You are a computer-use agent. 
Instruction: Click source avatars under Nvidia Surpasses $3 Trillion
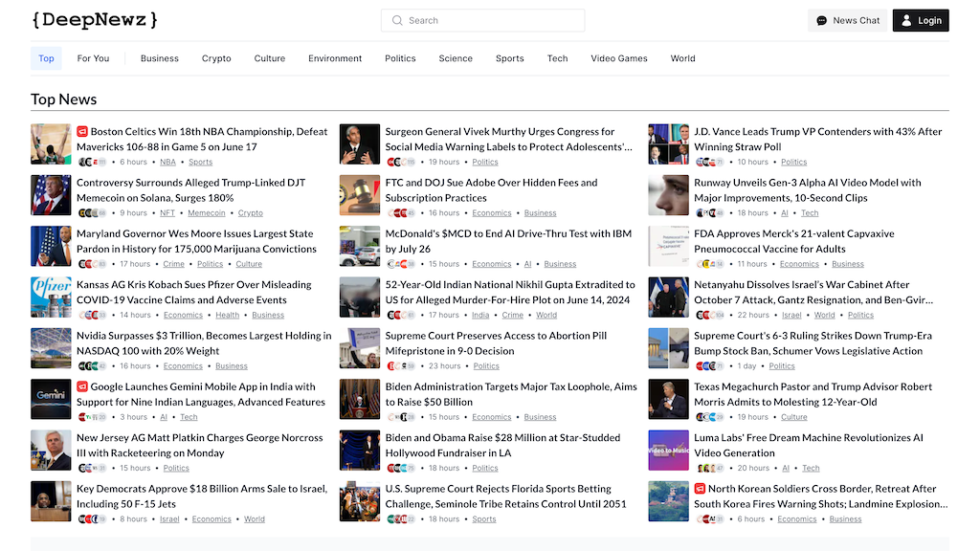pos(92,366)
